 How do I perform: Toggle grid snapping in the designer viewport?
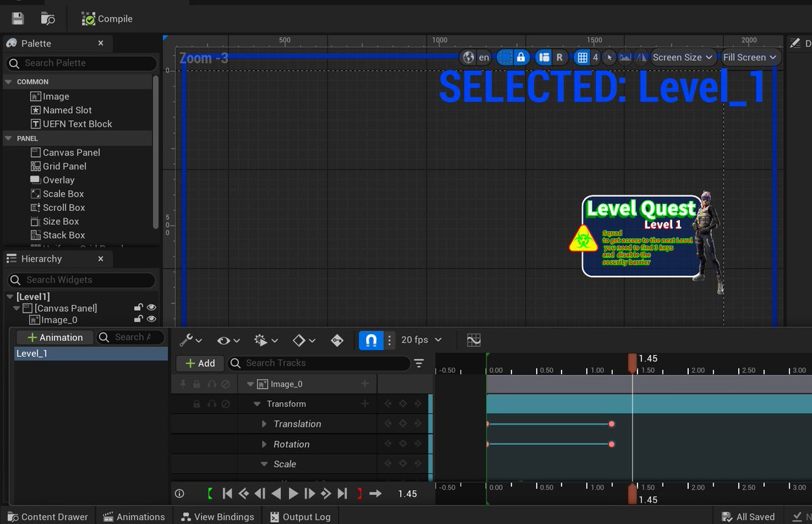click(582, 57)
